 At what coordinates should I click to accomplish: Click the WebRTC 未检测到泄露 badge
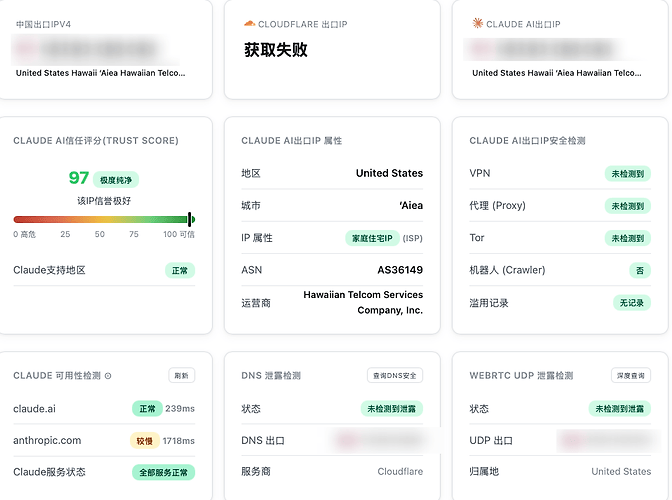pos(619,409)
